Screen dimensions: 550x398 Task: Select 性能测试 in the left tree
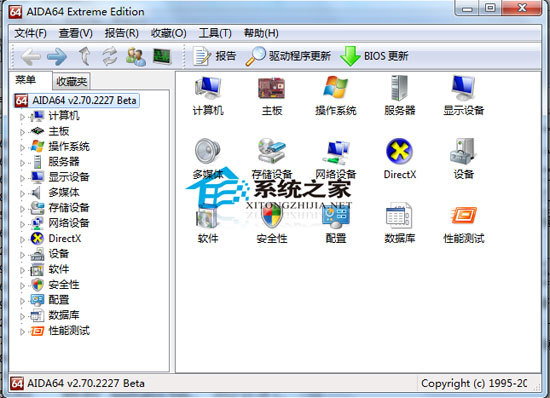pos(69,330)
